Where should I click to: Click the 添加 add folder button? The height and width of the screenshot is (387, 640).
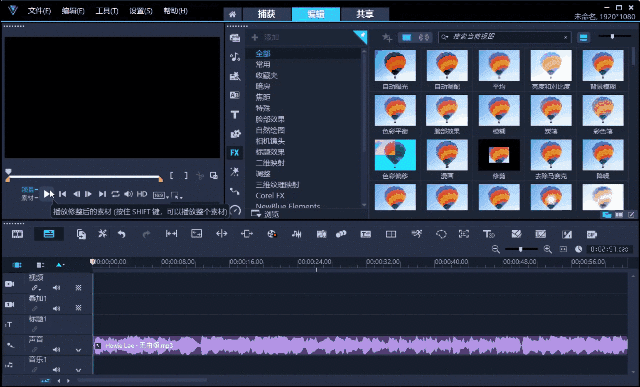tap(265, 38)
